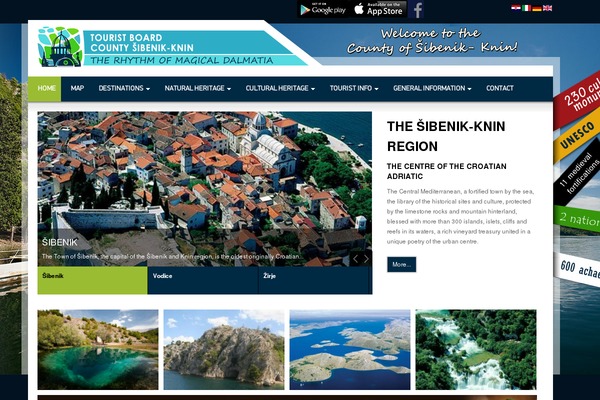Expand the NATURAL HERITAGE dropdown menu
Image resolution: width=600 pixels, height=400 pixels.
click(x=197, y=88)
